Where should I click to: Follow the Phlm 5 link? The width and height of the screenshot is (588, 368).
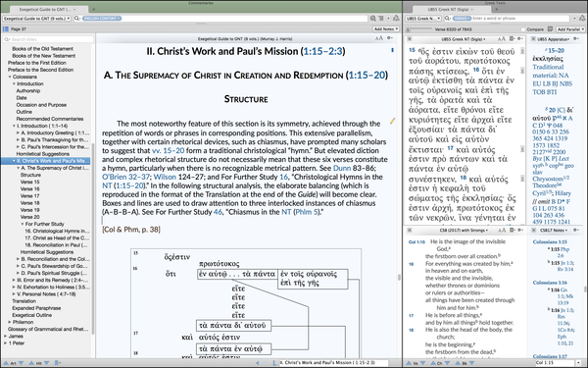[x=306, y=212]
